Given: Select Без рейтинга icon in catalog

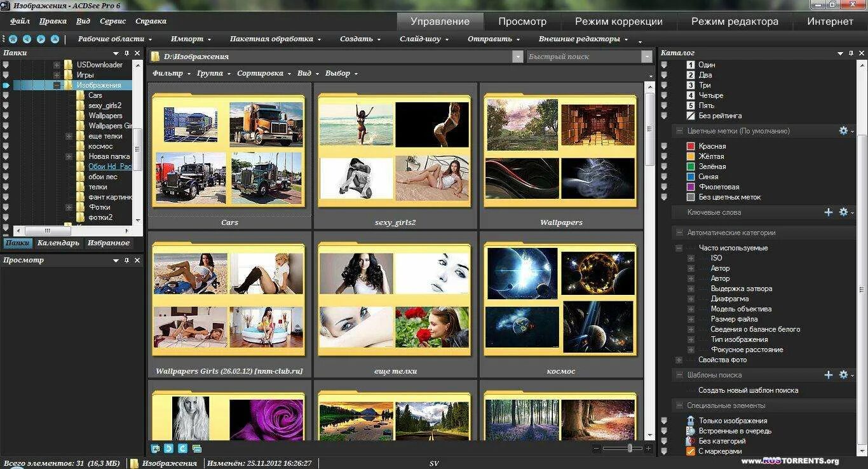Looking at the screenshot, I should coord(691,116).
